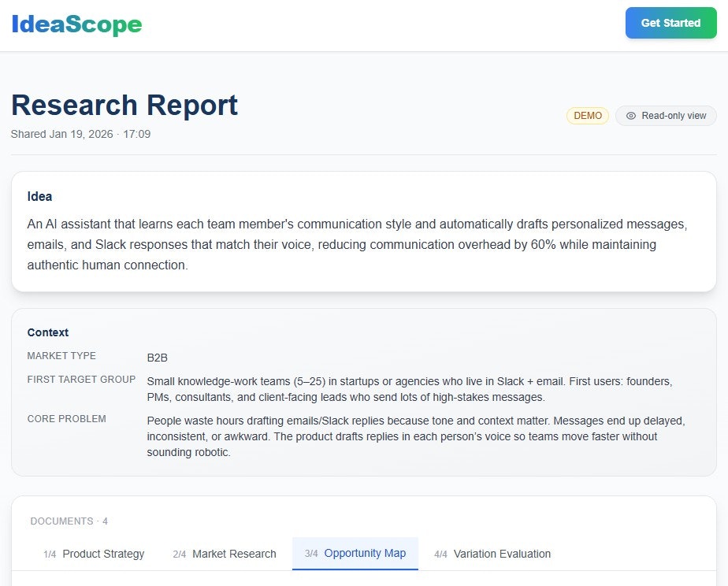Screen dimensions: 728x586
Task: Click the eye icon in Read-only view badge
Action: pyautogui.click(x=631, y=116)
